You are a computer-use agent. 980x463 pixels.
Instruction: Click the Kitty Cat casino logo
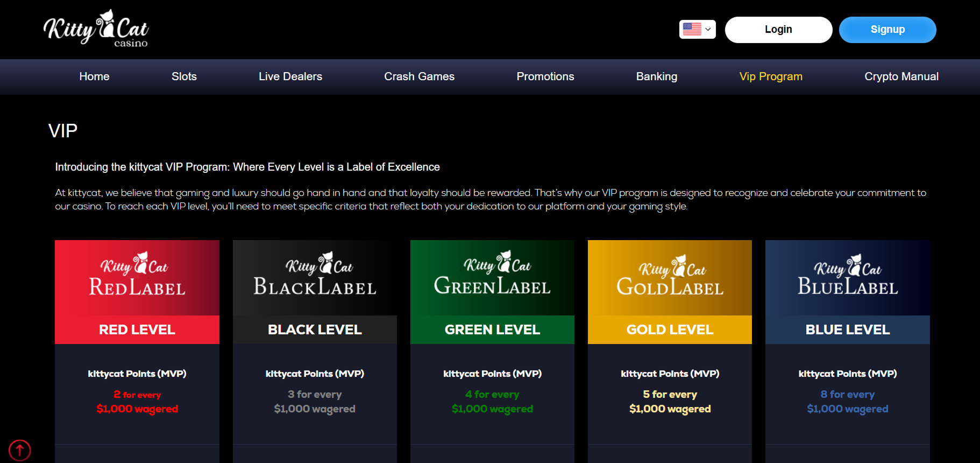[x=96, y=29]
